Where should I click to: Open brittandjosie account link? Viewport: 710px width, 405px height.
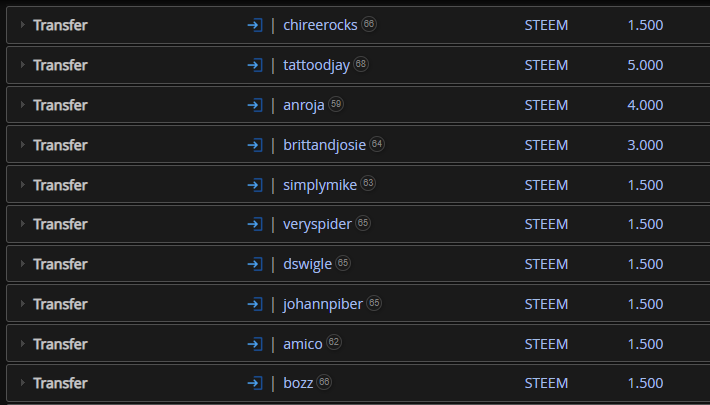[324, 145]
